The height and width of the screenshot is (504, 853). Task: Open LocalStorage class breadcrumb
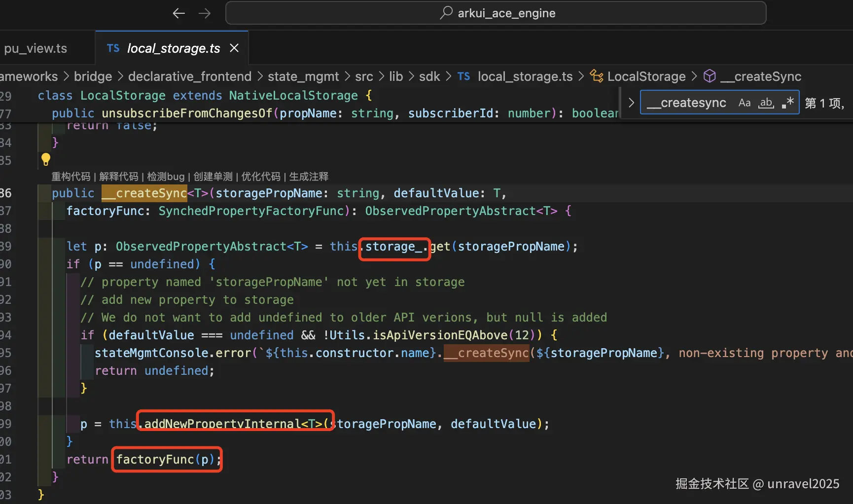coord(638,76)
